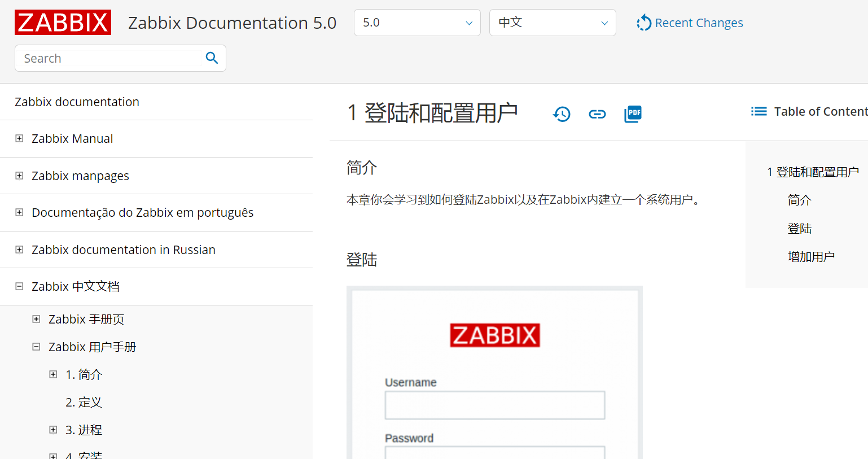
Task: Click the Zabbix Documentation 5.0 title
Action: tap(232, 23)
